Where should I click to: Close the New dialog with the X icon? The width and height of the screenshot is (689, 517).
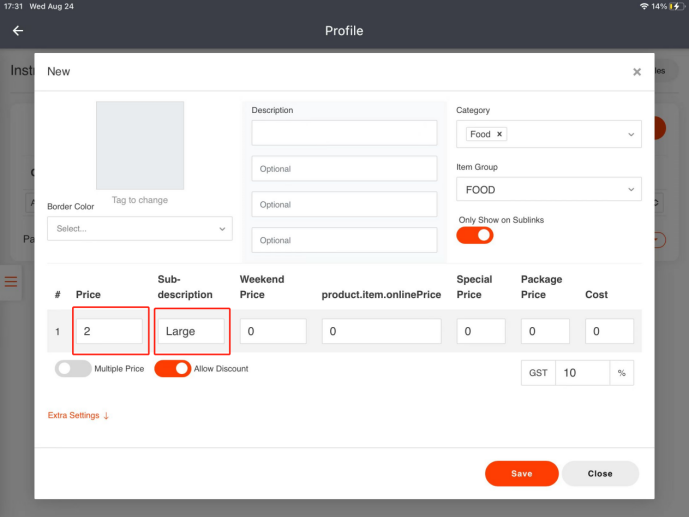pos(637,72)
